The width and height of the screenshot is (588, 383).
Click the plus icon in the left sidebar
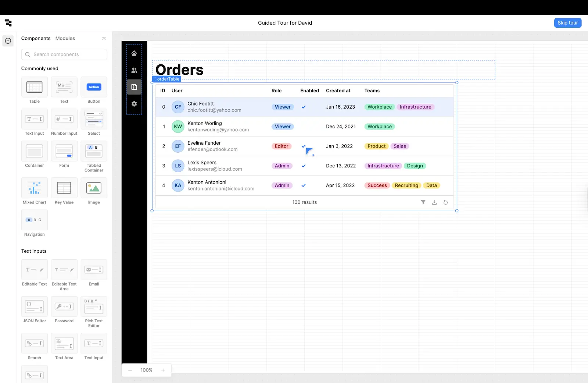pos(8,41)
